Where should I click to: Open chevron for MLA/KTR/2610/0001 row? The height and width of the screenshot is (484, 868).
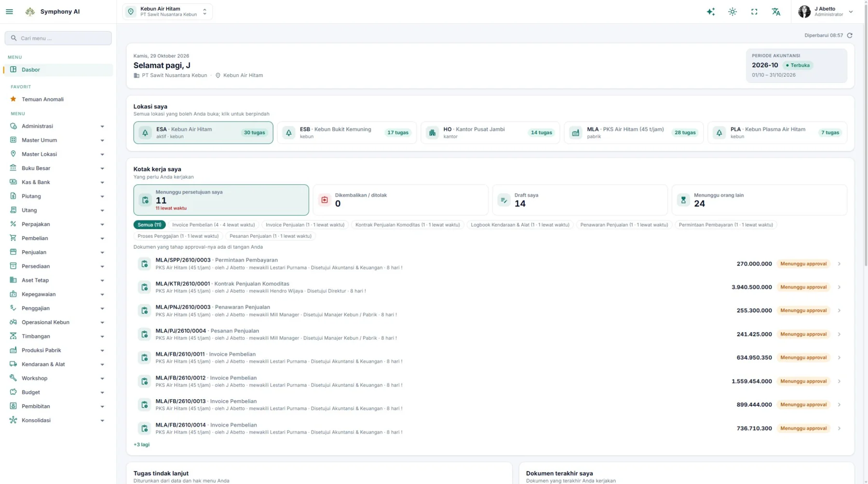pyautogui.click(x=839, y=287)
